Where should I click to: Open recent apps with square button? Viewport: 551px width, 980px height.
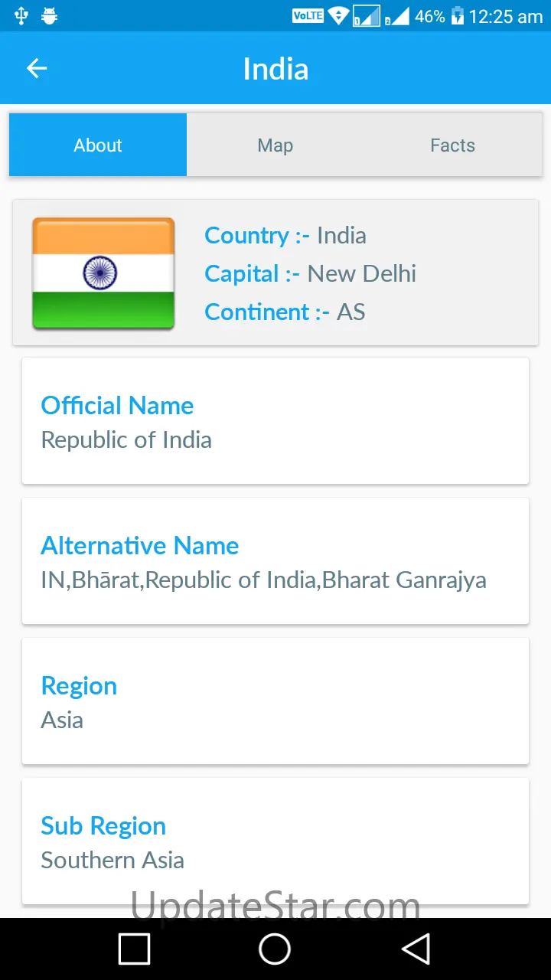134,949
